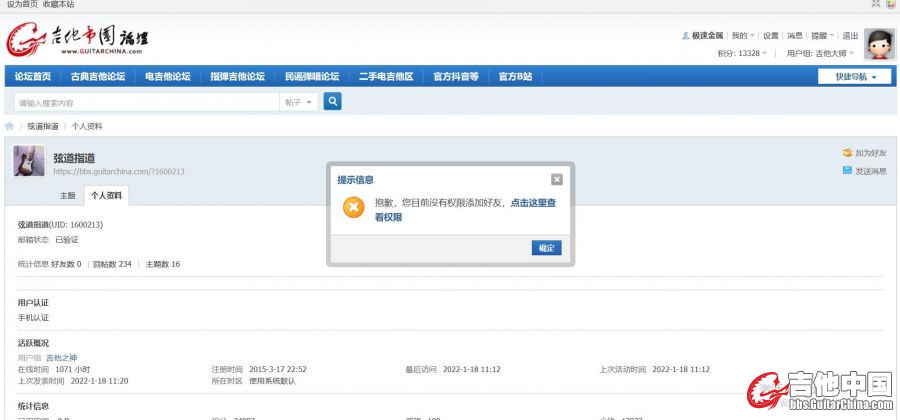The width and height of the screenshot is (900, 420).
Task: Click the 退出 logout link
Action: click(850, 36)
